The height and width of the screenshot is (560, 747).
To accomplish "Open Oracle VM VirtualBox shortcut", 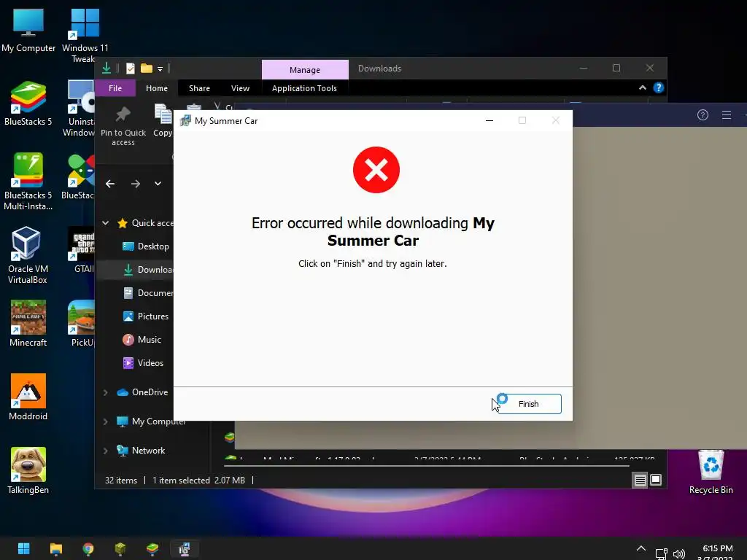I will (27, 256).
